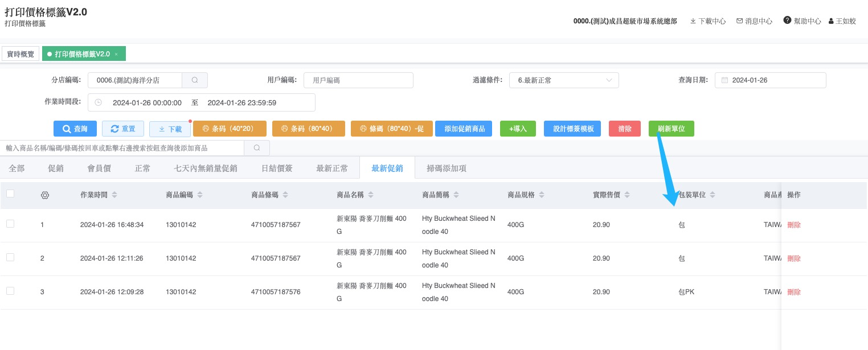Sort by 實際售價 column
This screenshot has height=350, width=868.
tap(627, 195)
